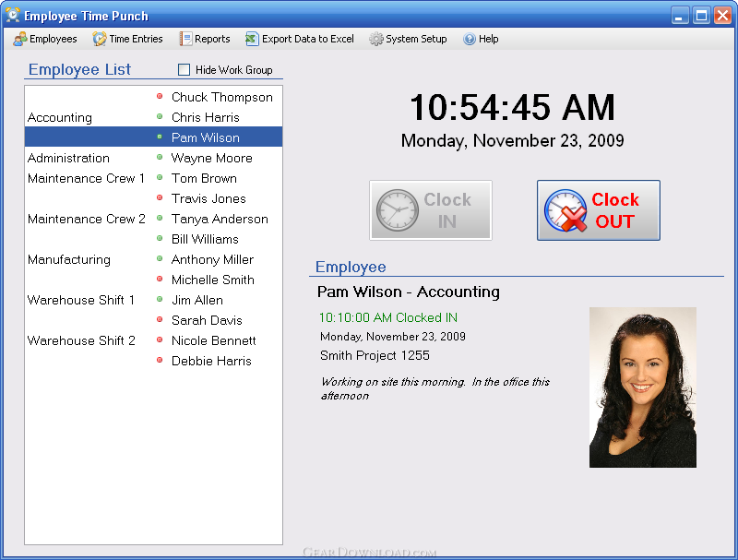Click the green status dot beside Tom Brown

[x=160, y=177]
